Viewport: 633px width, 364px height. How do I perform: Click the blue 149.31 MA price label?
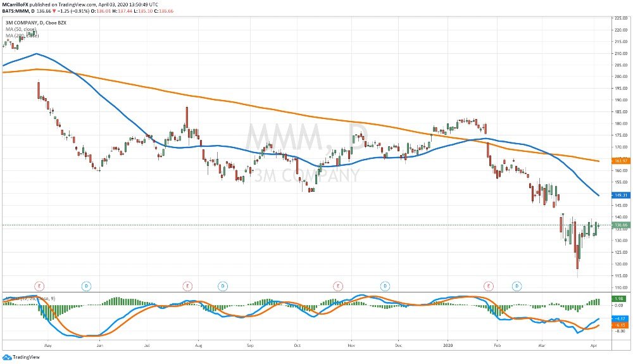click(621, 196)
